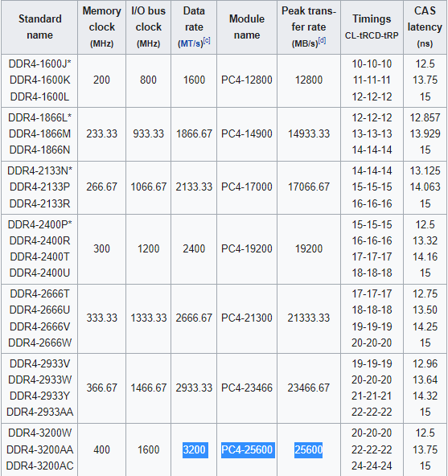Click the CAS latency column header
The height and width of the screenshot is (476, 448).
point(425,27)
